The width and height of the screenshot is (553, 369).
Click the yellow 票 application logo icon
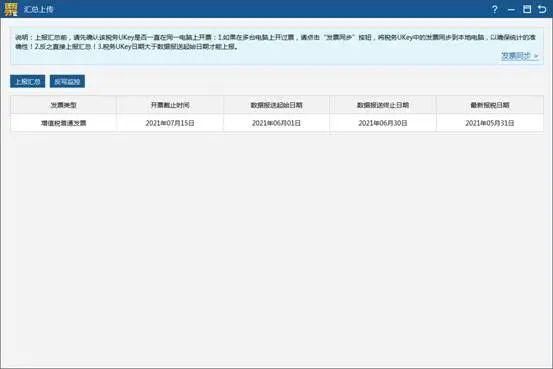click(x=11, y=9)
